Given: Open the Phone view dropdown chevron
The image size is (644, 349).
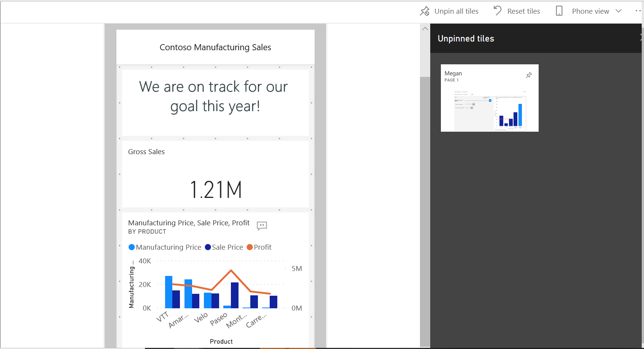Looking at the screenshot, I should click(x=619, y=11).
